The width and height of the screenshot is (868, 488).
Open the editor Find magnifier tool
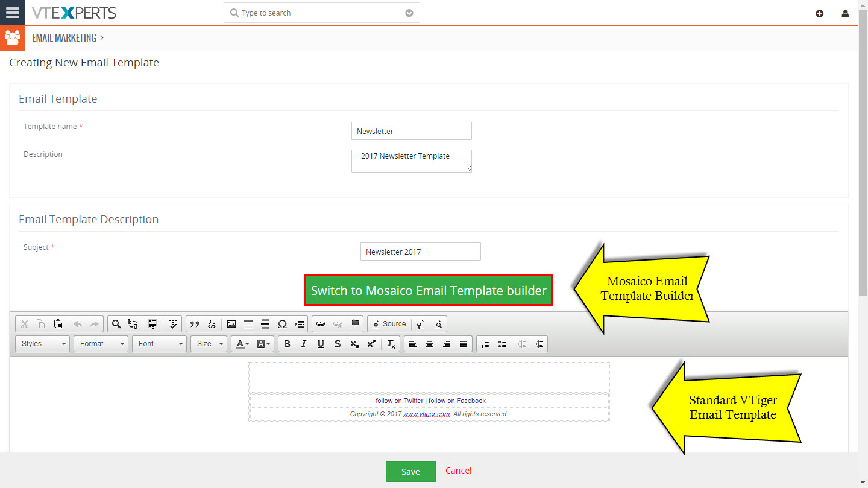pos(116,324)
